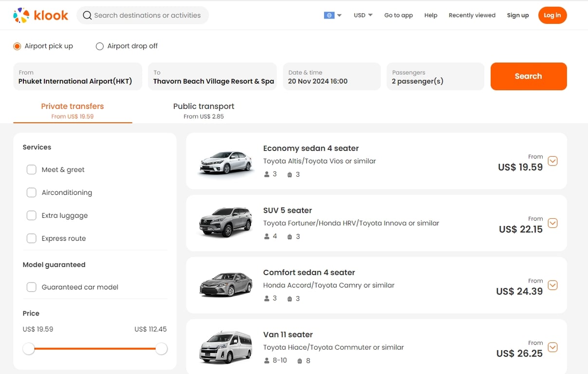Switch to the Public transport tab
The width and height of the screenshot is (588, 374).
(x=203, y=111)
